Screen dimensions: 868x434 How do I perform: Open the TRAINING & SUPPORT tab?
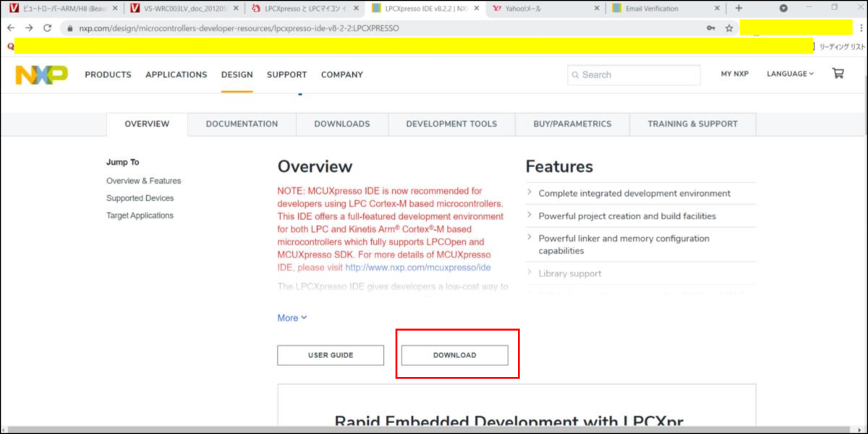pos(693,124)
